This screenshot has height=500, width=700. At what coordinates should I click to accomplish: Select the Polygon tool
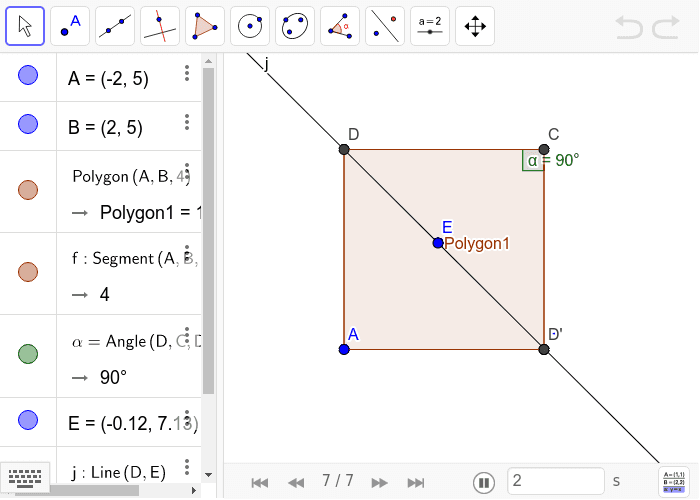pyautogui.click(x=205, y=26)
